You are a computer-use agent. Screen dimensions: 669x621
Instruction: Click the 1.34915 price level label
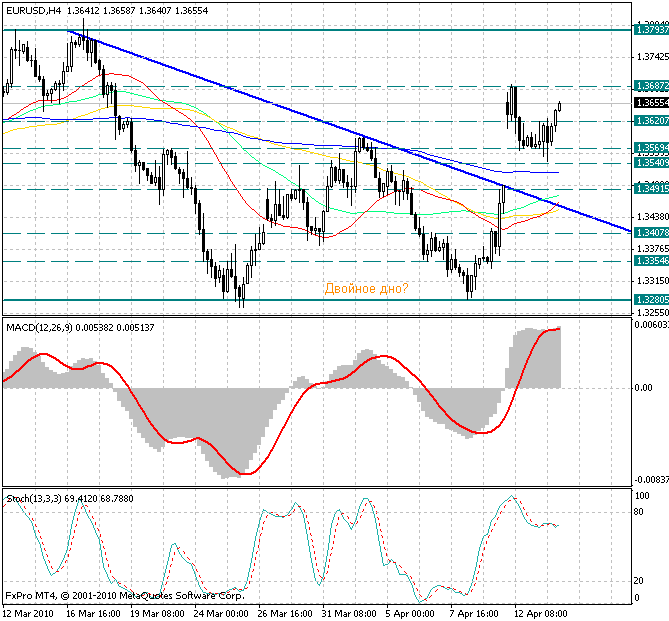click(652, 188)
